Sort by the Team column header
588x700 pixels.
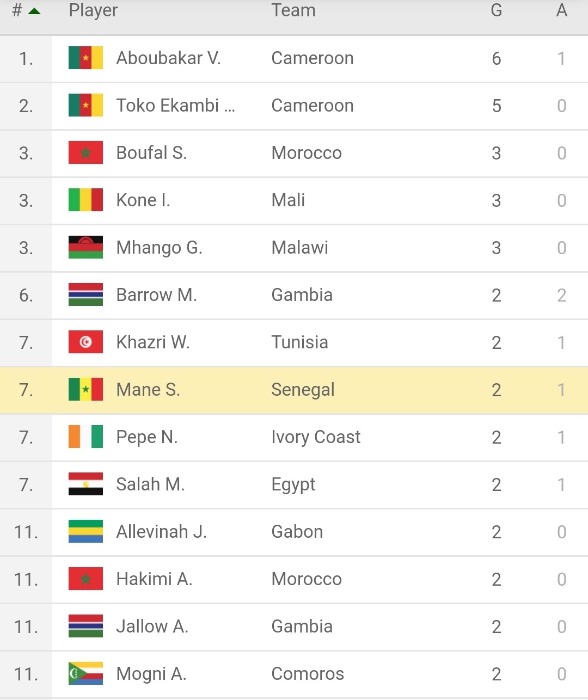pos(293,10)
